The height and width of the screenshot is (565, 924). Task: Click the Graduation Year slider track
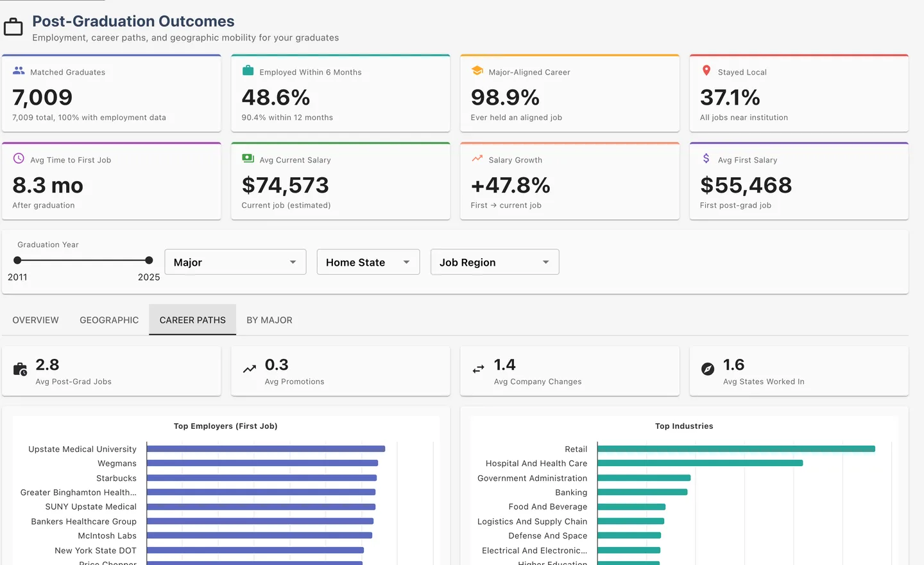click(83, 260)
